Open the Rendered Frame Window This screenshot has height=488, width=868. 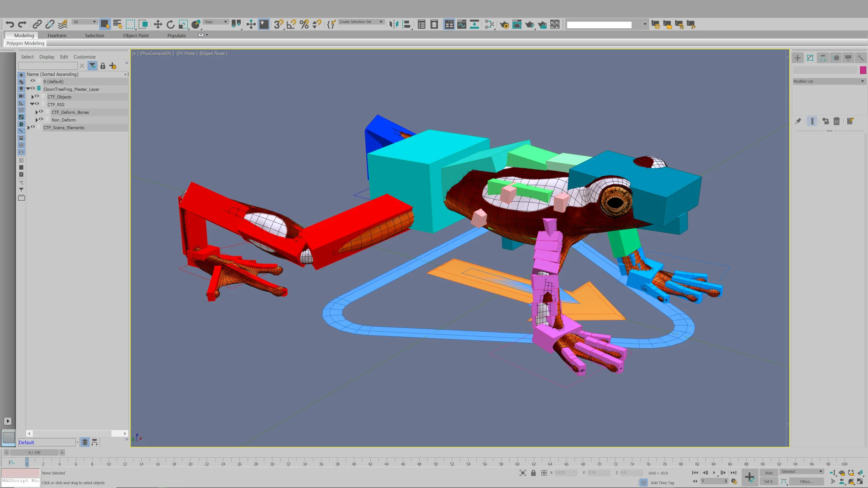(x=517, y=24)
